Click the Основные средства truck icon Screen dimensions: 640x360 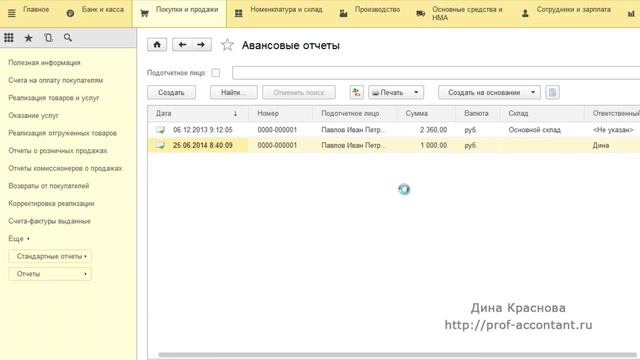[x=421, y=13]
